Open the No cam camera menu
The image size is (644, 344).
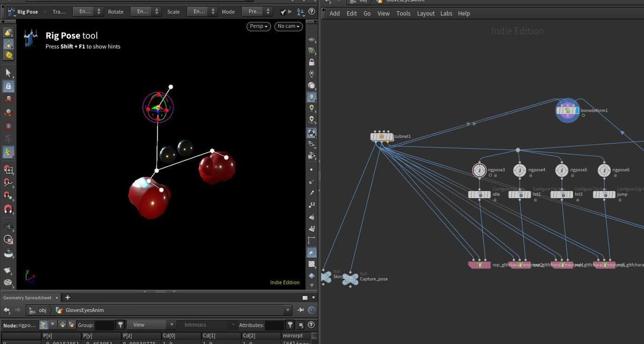pos(289,26)
